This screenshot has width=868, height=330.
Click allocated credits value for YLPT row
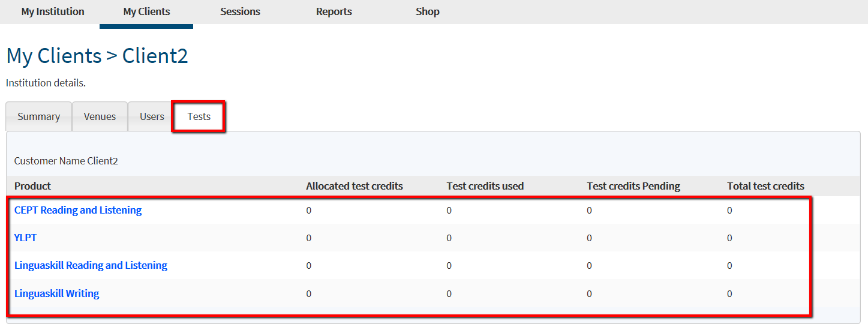(309, 238)
